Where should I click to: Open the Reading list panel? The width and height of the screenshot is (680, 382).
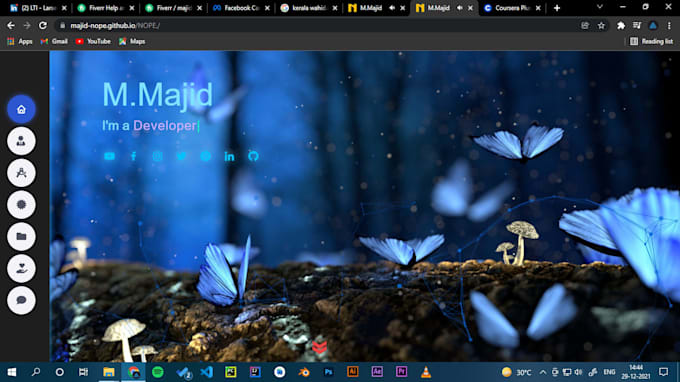652,41
